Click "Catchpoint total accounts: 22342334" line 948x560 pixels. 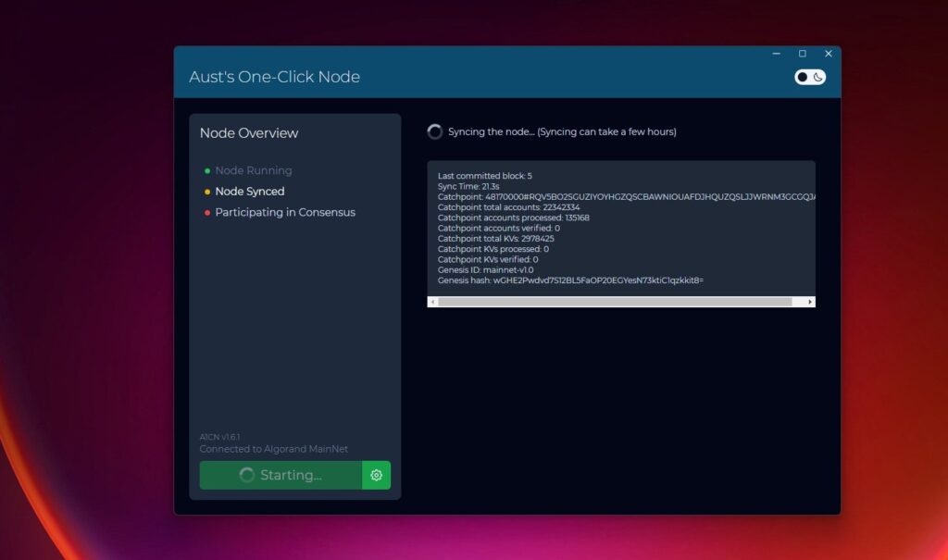[x=508, y=206]
